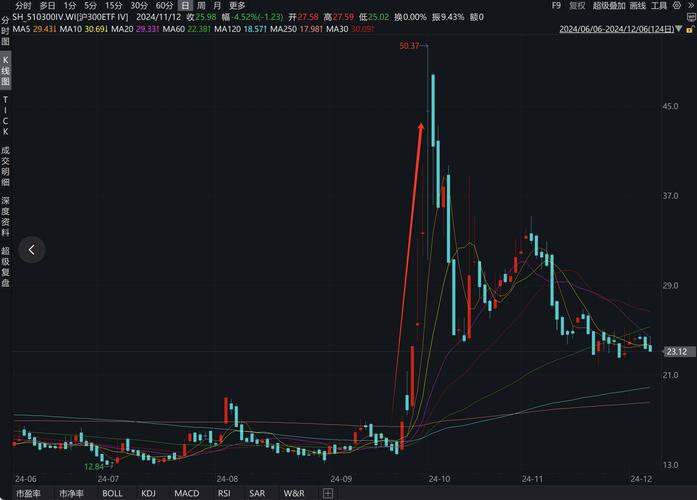Screen dimensions: 697x500
Task: Click the 复权 price adjustment option
Action: (x=577, y=6)
